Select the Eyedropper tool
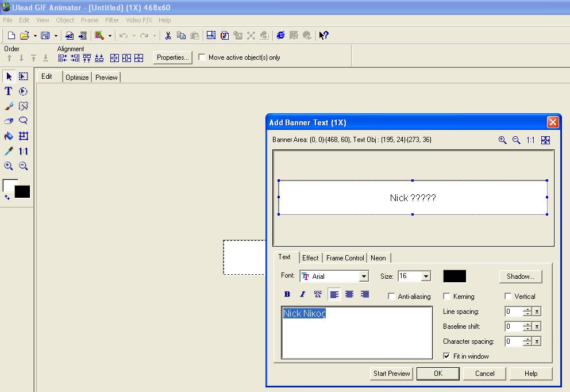Image resolution: width=570 pixels, height=392 pixels. click(9, 151)
